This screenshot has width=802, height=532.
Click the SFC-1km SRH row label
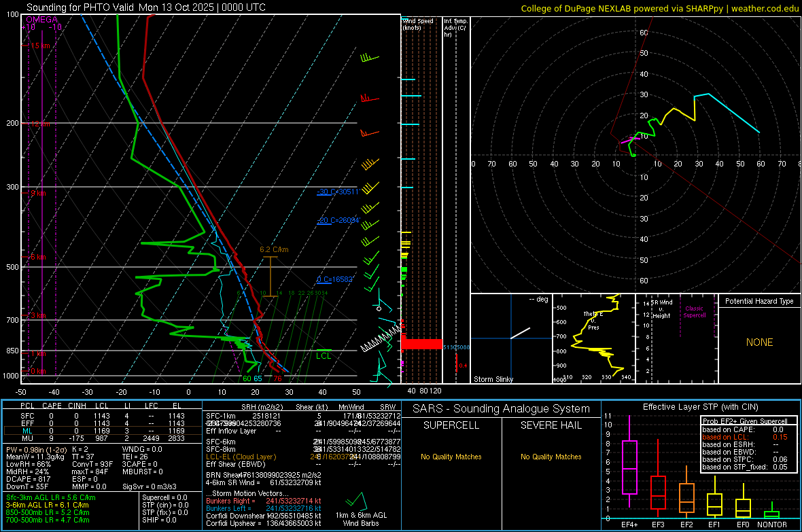pyautogui.click(x=221, y=416)
